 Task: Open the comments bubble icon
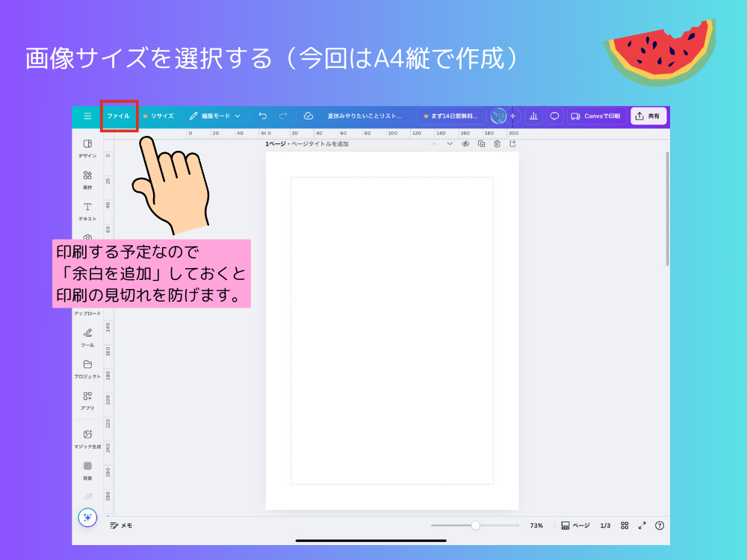[554, 116]
